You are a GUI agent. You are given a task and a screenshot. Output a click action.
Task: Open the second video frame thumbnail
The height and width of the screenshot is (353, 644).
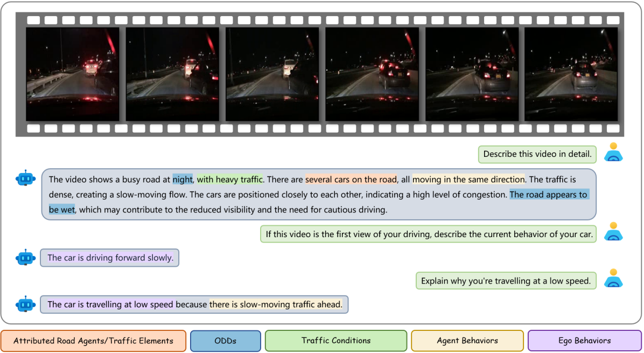172,74
